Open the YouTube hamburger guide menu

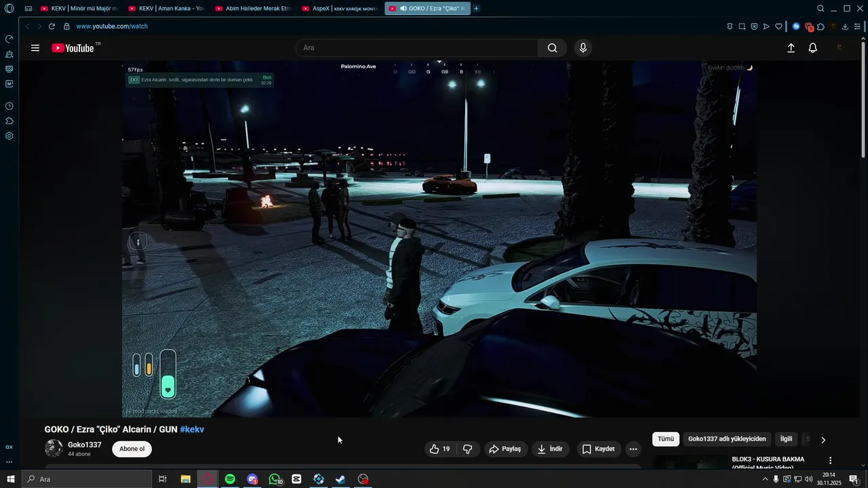click(35, 48)
